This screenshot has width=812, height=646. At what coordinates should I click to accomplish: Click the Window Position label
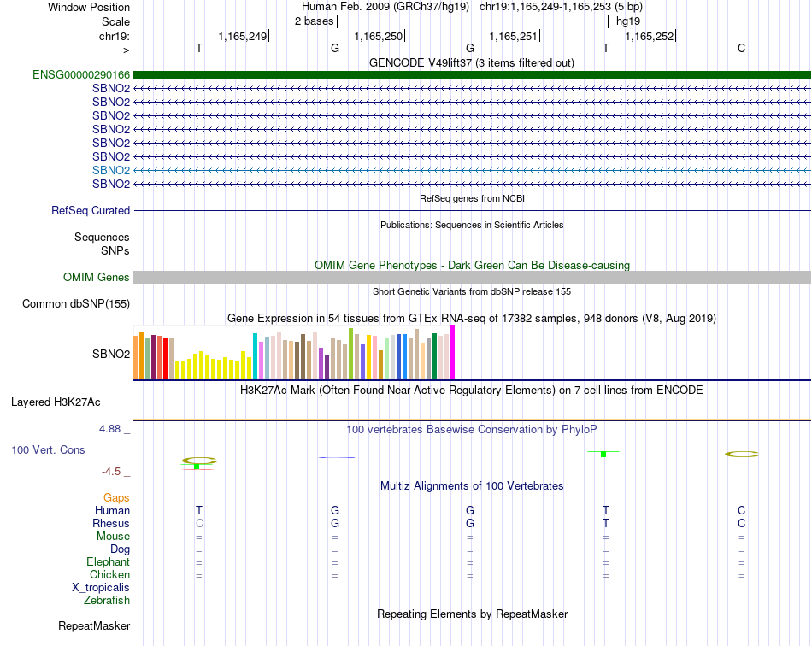tap(89, 7)
